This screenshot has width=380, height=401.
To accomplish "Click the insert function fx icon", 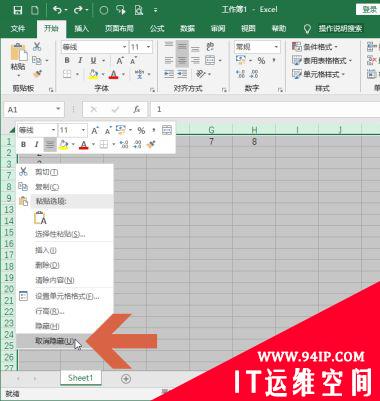I will tap(136, 109).
